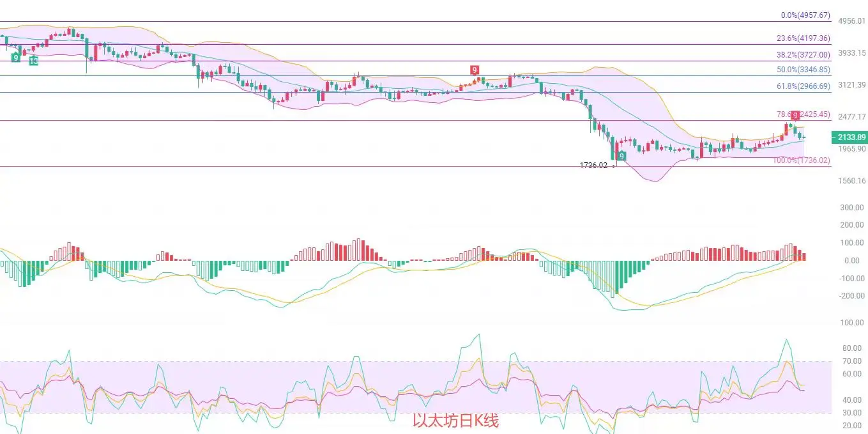Click the red 9 marker at the 78.6% level
The image size is (868, 434).
pyautogui.click(x=795, y=115)
